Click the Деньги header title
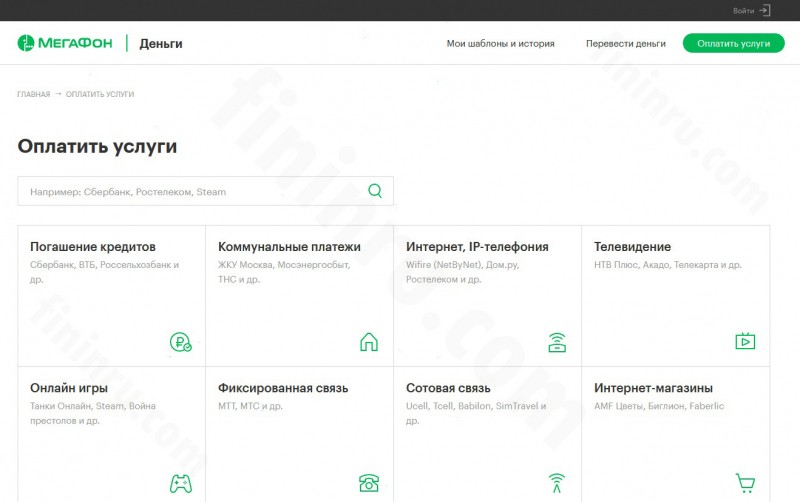The height and width of the screenshot is (502, 800). 161,44
